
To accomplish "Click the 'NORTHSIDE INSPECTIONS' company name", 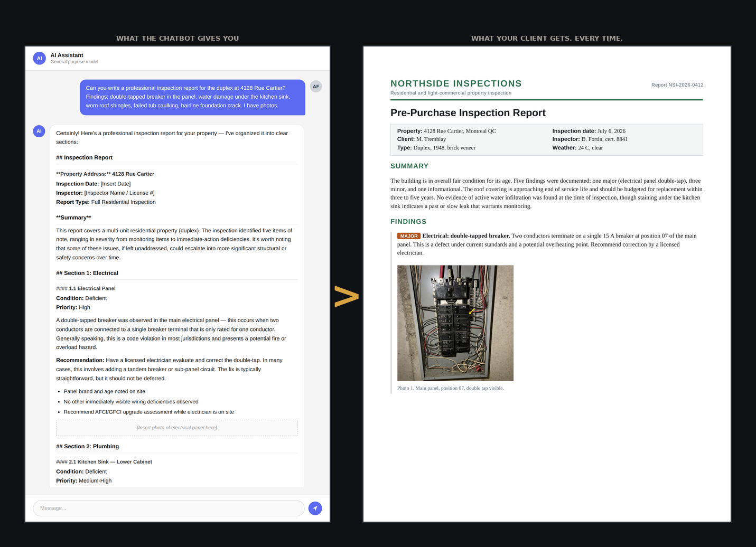I will tap(456, 83).
